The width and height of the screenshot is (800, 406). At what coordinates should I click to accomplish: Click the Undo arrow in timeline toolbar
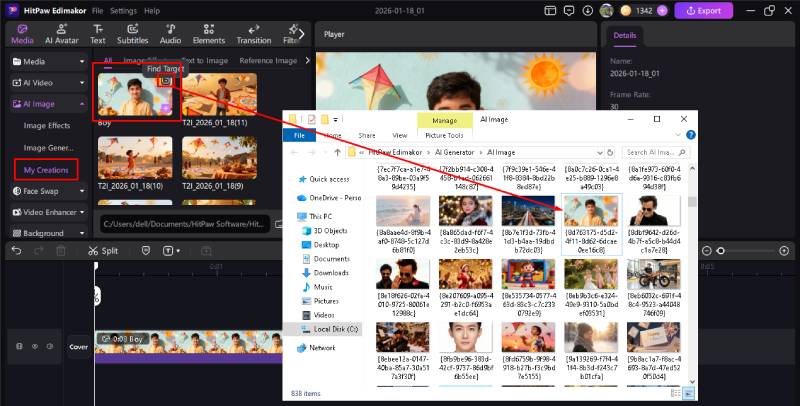(17, 250)
